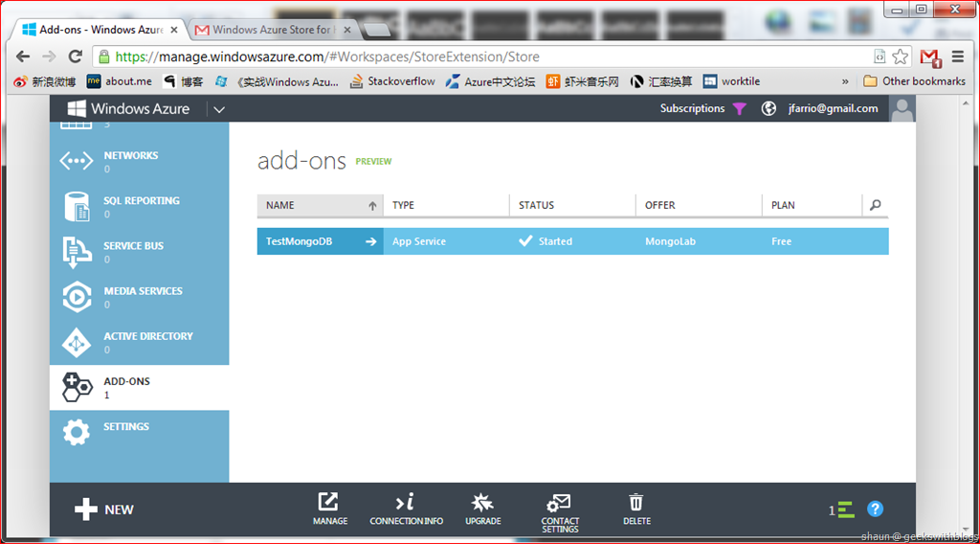The image size is (980, 544).
Task: Switch to the Windows Azure Store Gmail tab
Action: (270, 30)
